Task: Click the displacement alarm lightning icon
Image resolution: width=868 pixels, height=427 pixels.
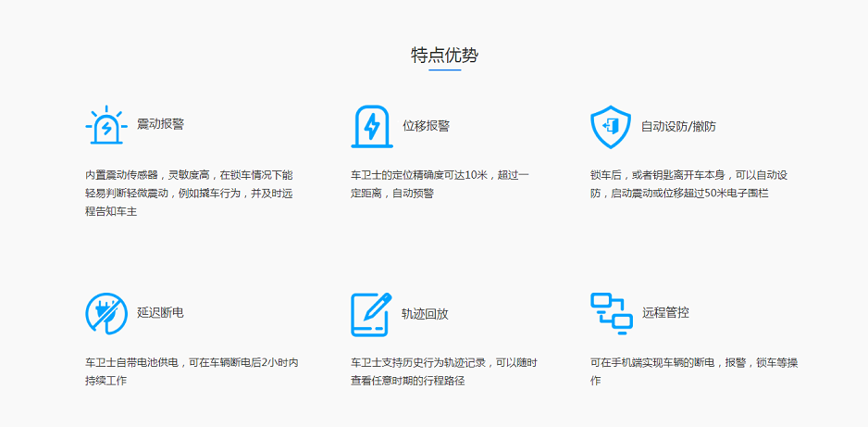Action: 371,126
